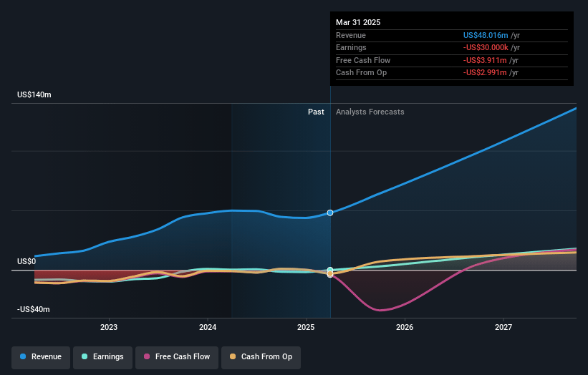This screenshot has width=588, height=375.
Task: Click the 2026 x-axis label
Action: click(405, 328)
